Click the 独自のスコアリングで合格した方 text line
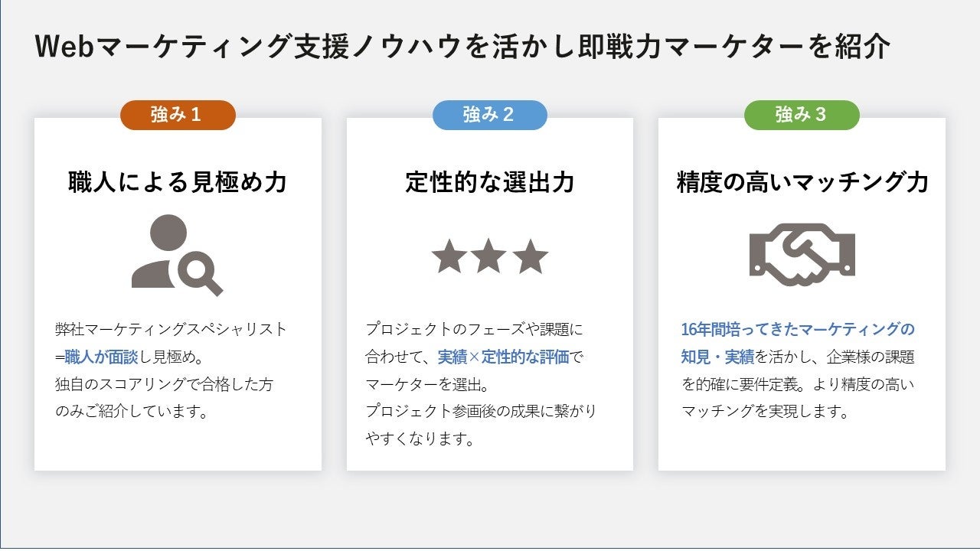The image size is (980, 551). click(164, 385)
